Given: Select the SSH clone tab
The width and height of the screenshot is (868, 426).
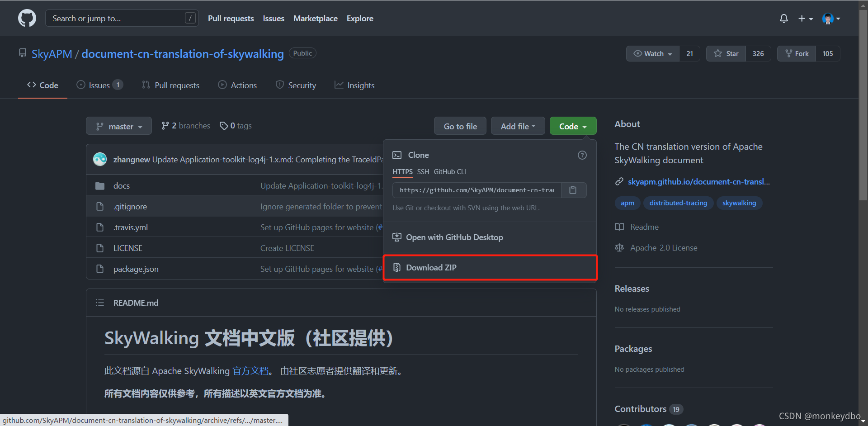Looking at the screenshot, I should click(423, 172).
